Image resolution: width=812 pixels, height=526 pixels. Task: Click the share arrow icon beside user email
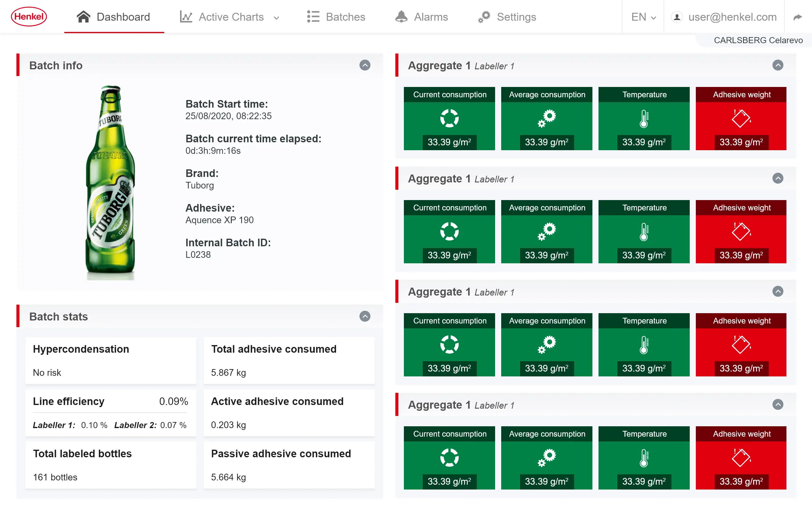tap(798, 17)
